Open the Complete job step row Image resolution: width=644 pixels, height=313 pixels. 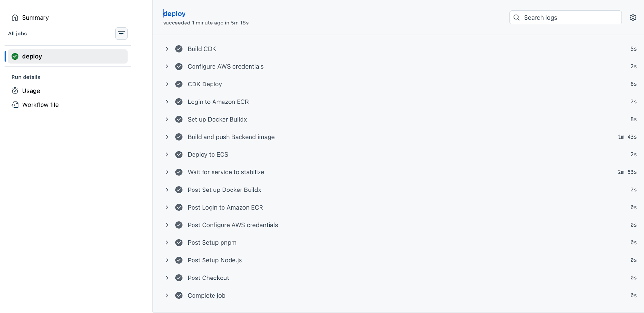206,296
